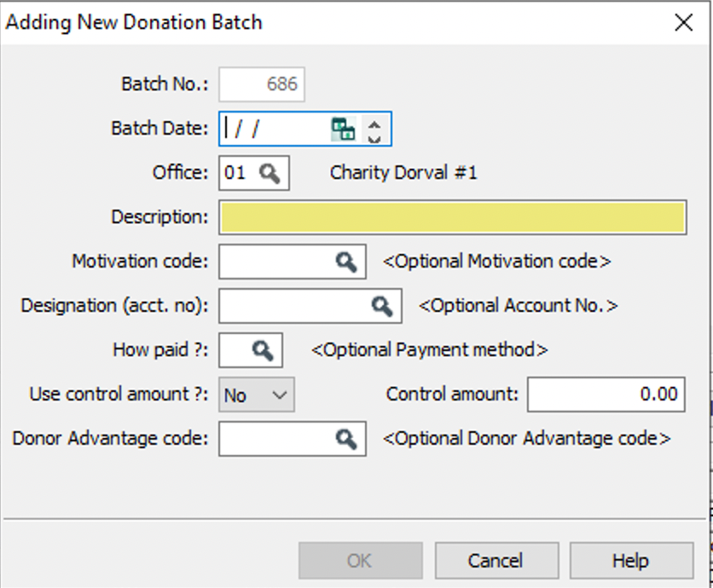Close the Adding New Donation Batch dialog

click(683, 22)
